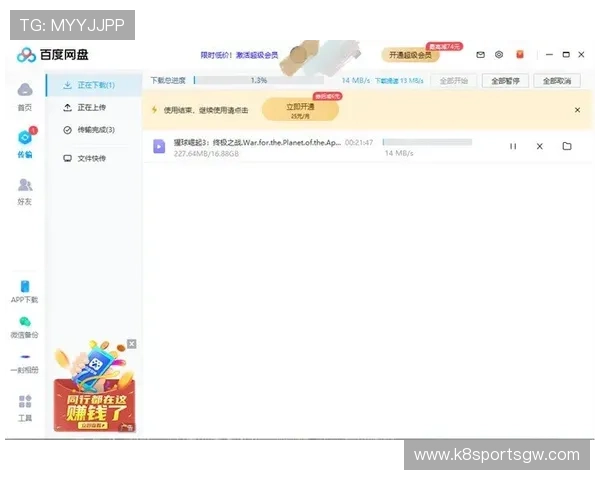
Task: Open the mail envelope icon in title bar
Action: [481, 55]
